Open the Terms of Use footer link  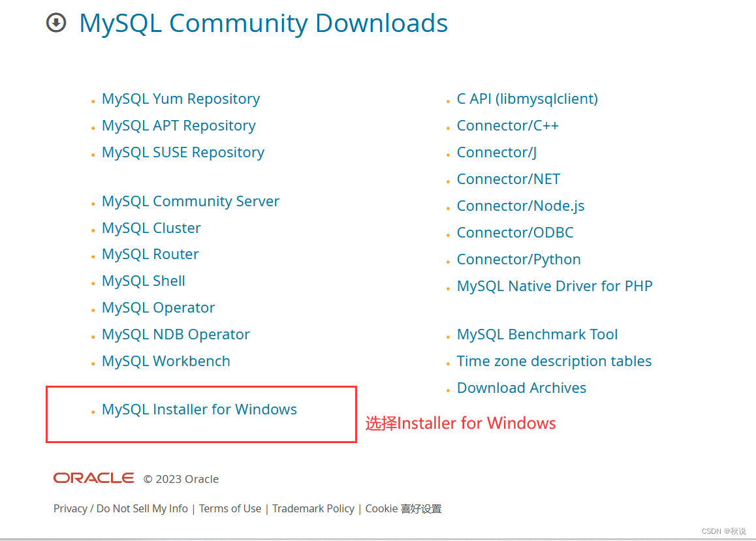(x=230, y=509)
